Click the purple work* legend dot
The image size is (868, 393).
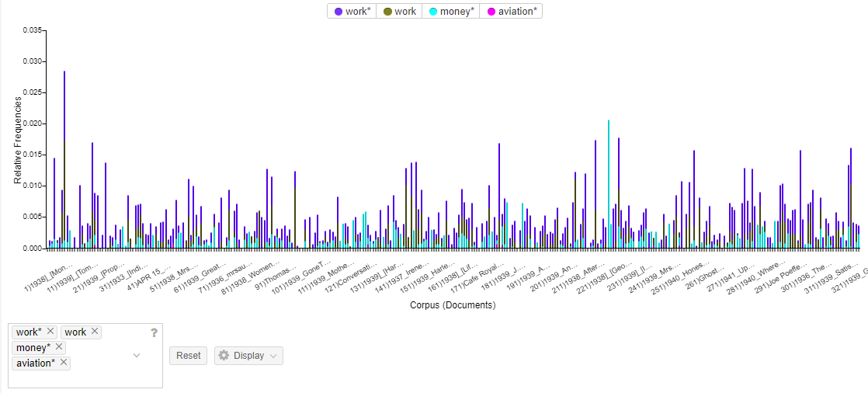(339, 11)
